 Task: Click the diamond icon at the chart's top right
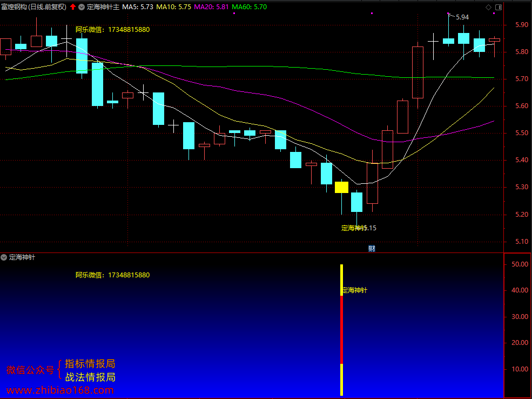489,7
